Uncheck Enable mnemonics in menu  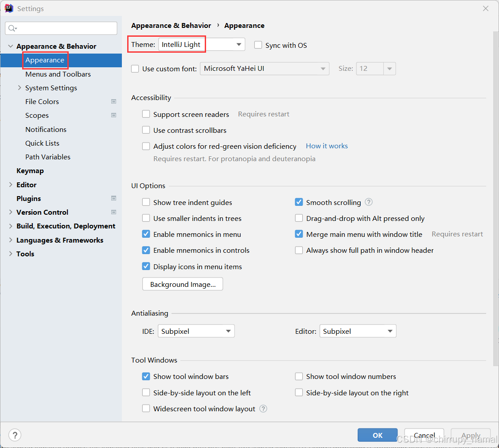click(x=146, y=234)
